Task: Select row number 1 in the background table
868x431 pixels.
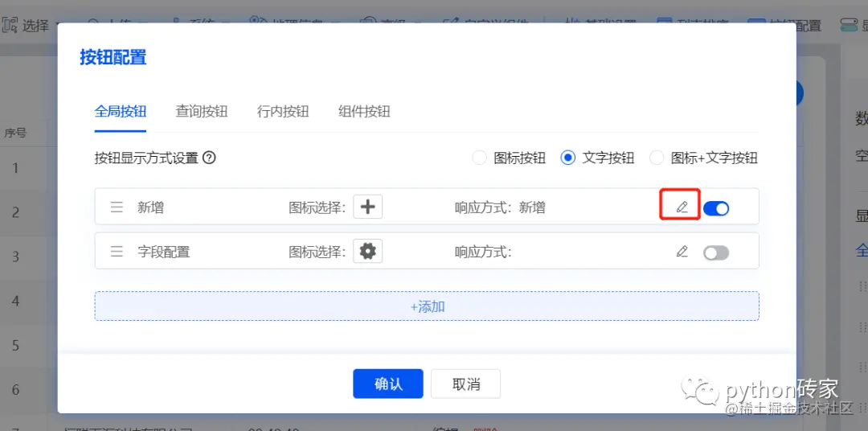Action: point(15,167)
